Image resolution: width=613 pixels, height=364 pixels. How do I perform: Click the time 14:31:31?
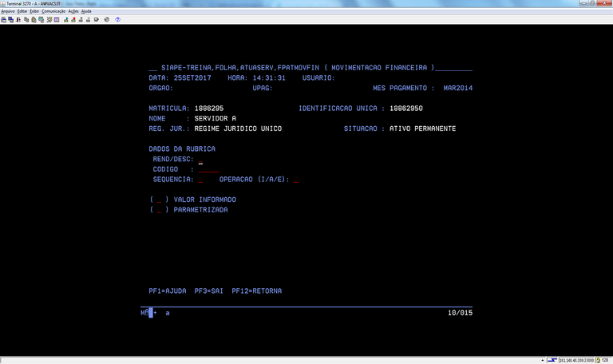[x=269, y=77]
